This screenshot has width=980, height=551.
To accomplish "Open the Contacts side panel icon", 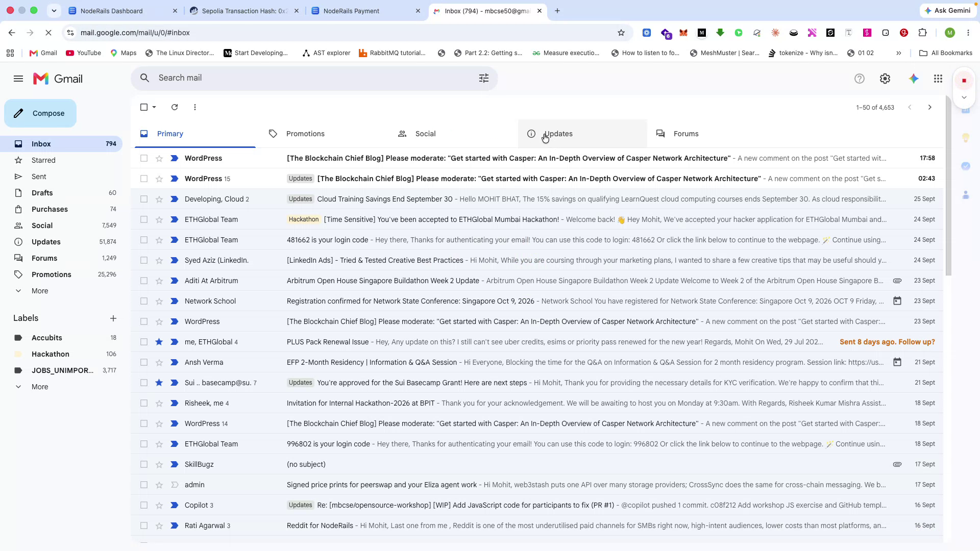I will (x=966, y=195).
